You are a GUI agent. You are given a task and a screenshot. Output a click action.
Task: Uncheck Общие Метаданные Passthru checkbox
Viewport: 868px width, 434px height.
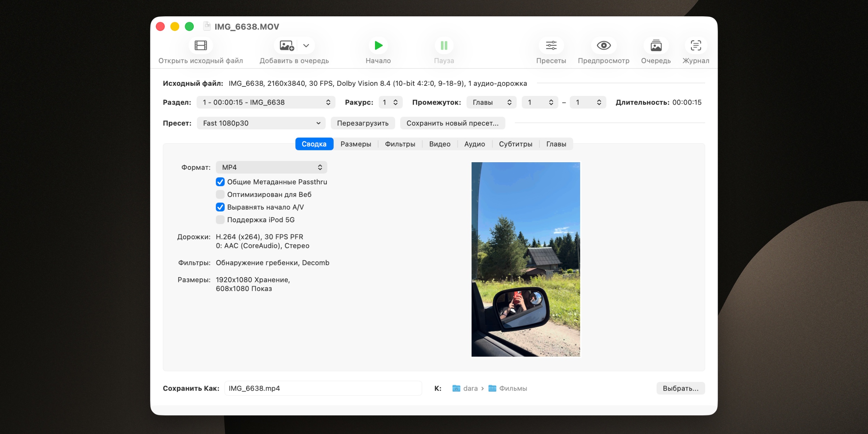[x=220, y=182]
